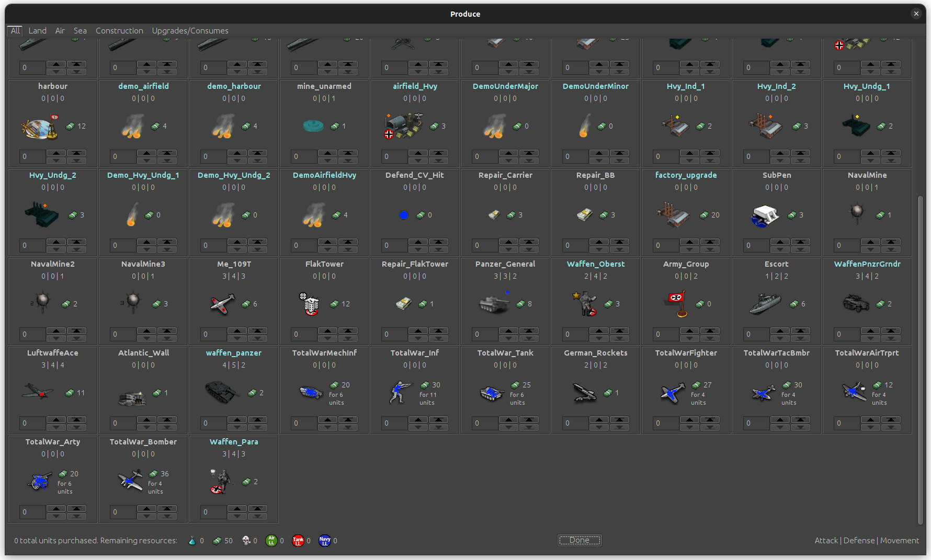This screenshot has width=931, height=560.
Task: Select the TotalWar_Inf blue infantry icon
Action: click(x=400, y=392)
